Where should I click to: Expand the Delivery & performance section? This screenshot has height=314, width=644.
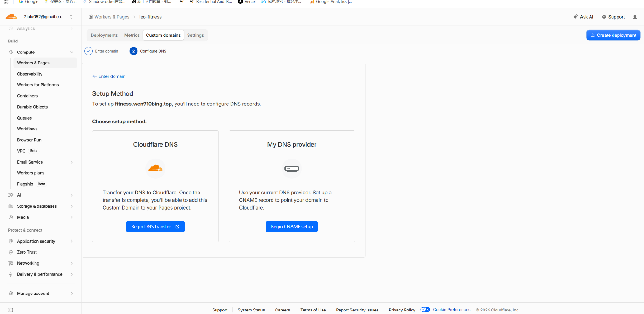click(x=72, y=274)
